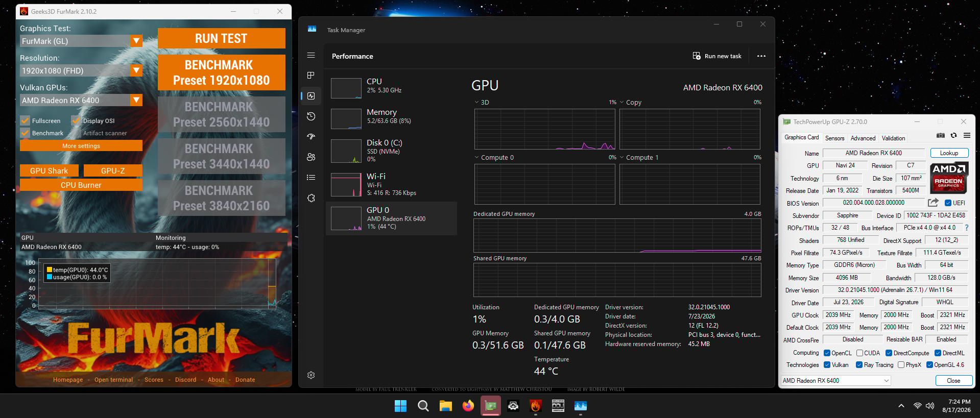This screenshot has height=418, width=980.
Task: Open Task Manager three-dot more options
Action: tap(761, 56)
